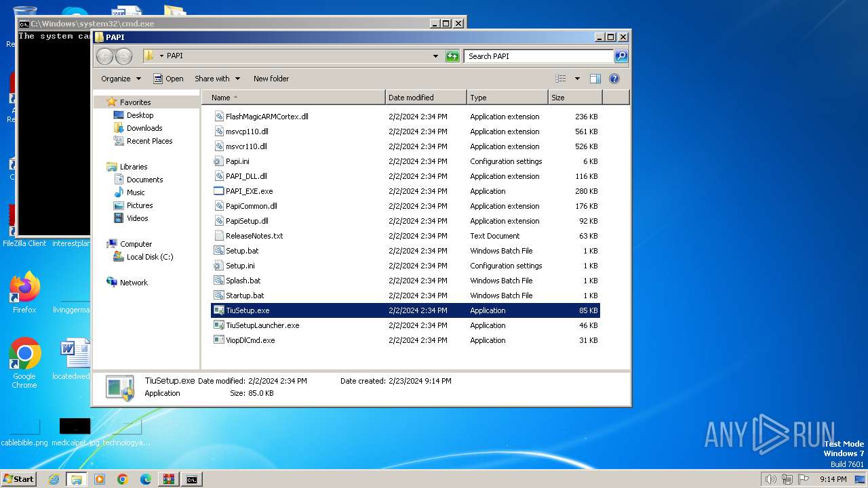Image resolution: width=868 pixels, height=488 pixels.
Task: Open Firefox desktop shortcut
Action: pyautogui.click(x=24, y=293)
